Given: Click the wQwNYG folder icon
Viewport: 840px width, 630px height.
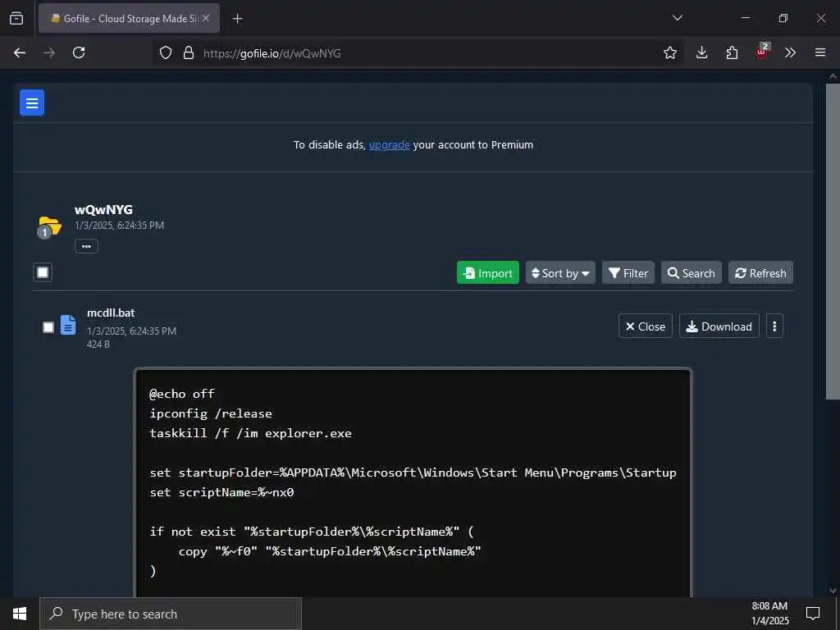Looking at the screenshot, I should (49, 227).
